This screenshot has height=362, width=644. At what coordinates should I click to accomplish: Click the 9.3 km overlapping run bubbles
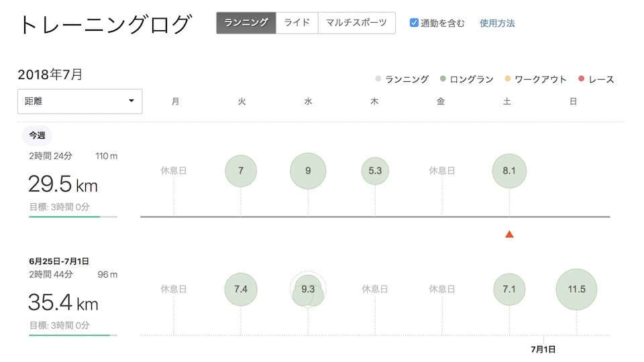point(308,290)
